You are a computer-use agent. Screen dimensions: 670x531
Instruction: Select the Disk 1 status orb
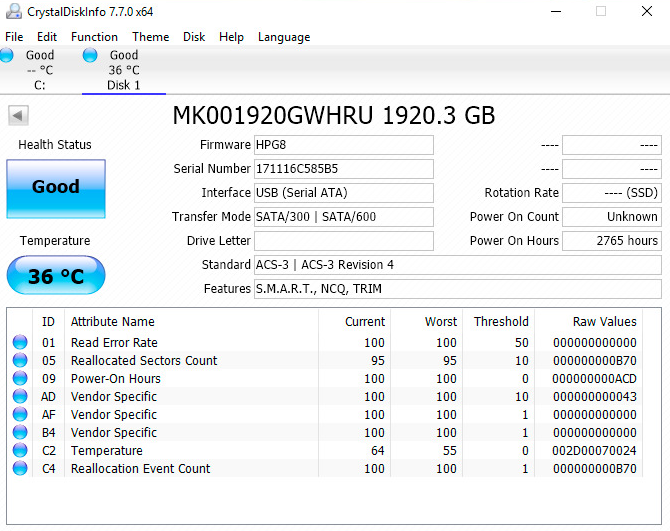click(90, 55)
